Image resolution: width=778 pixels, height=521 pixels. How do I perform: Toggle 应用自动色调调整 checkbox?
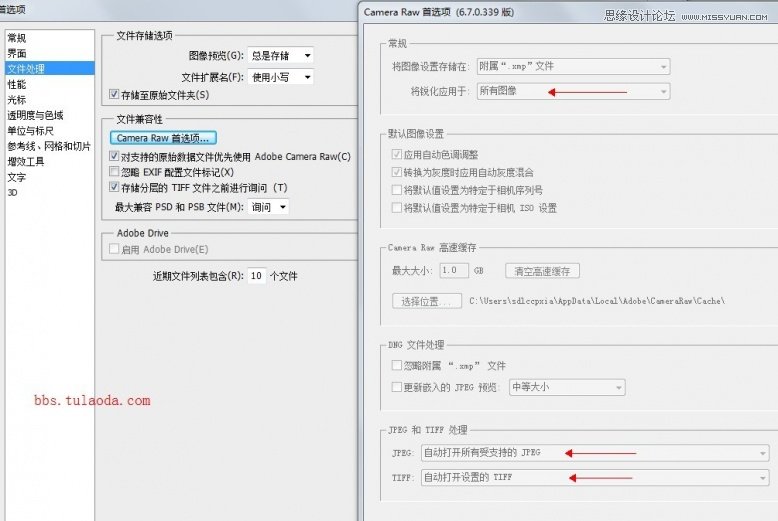click(x=396, y=154)
